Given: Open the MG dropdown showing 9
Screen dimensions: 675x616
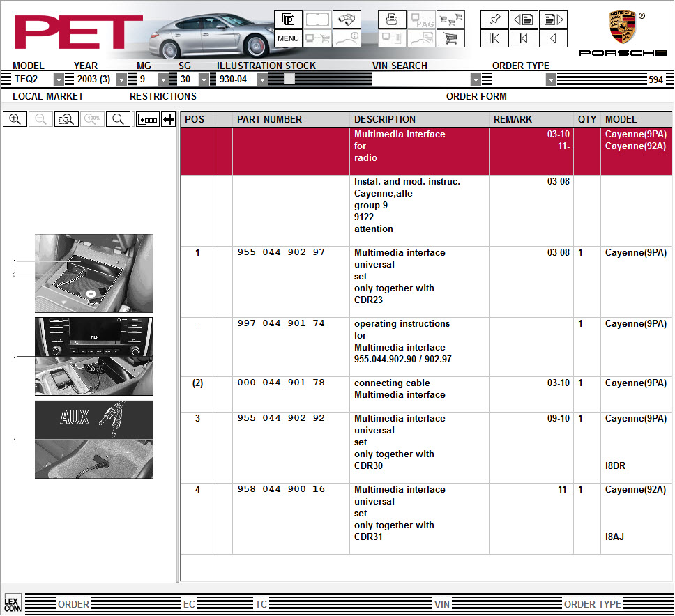Looking at the screenshot, I should click(164, 79).
